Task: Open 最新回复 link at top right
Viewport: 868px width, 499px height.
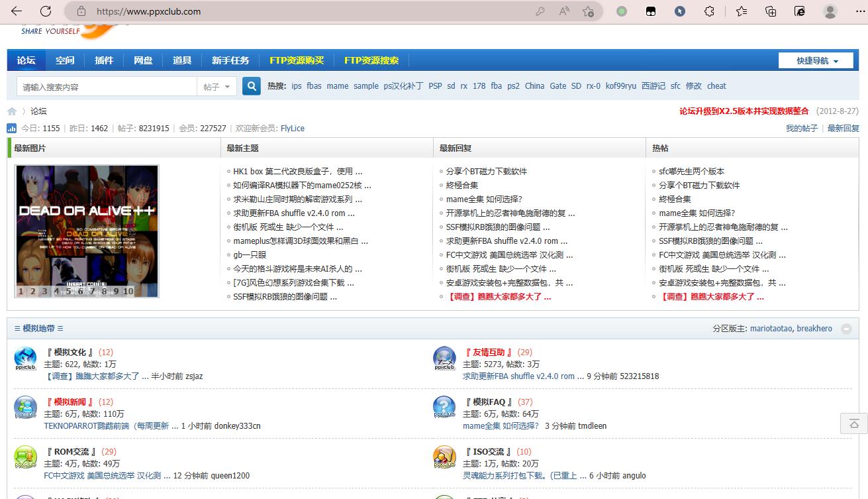Action: click(844, 129)
